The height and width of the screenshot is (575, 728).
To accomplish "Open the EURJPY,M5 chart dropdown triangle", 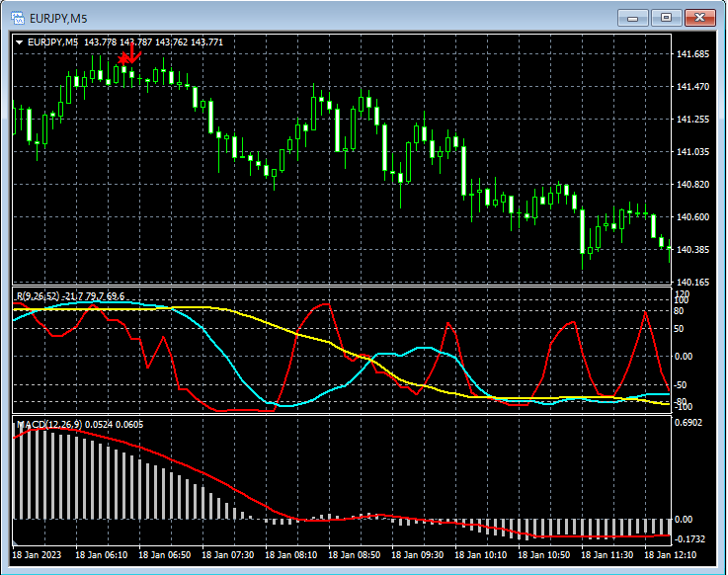I will coord(20,41).
